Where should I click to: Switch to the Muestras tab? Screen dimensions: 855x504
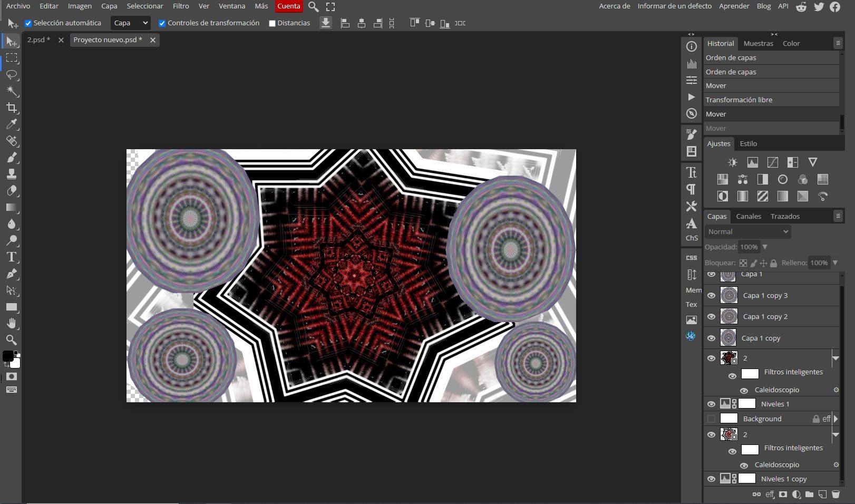tap(758, 44)
